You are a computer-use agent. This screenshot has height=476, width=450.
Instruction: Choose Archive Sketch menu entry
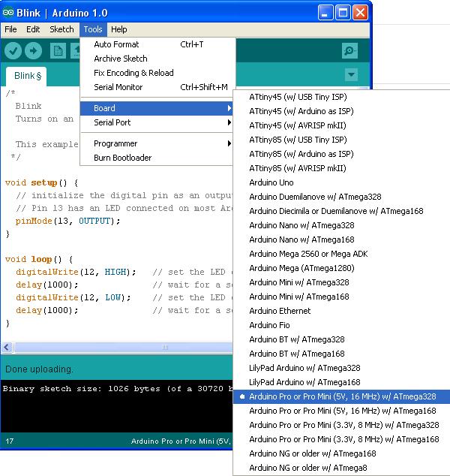(157, 59)
